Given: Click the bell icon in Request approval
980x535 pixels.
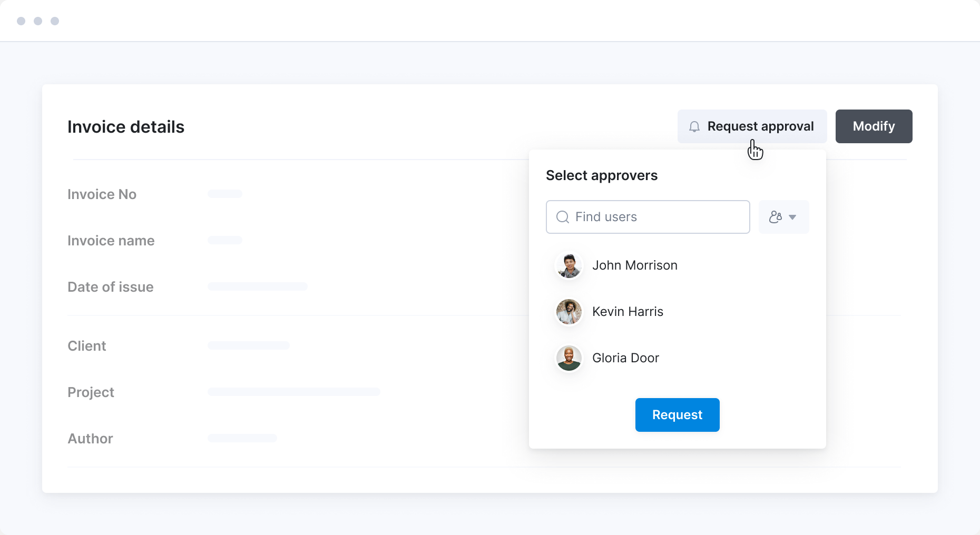Looking at the screenshot, I should tap(694, 126).
